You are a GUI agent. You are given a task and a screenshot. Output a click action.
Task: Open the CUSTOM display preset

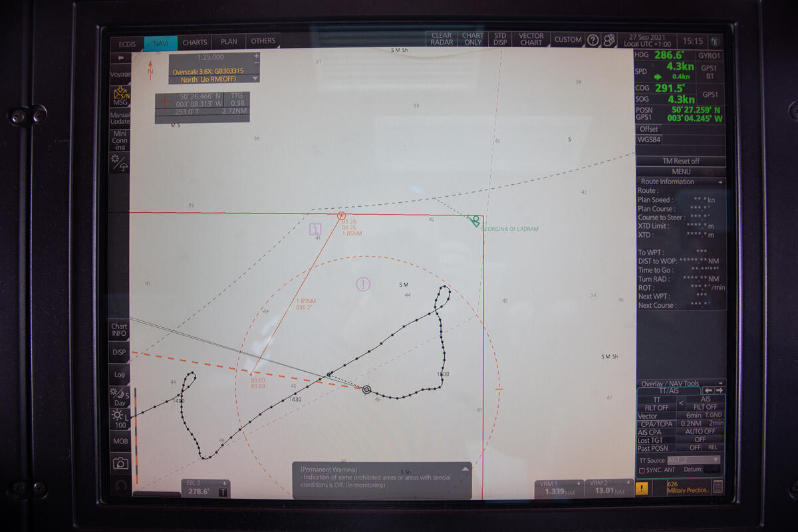[x=568, y=40]
